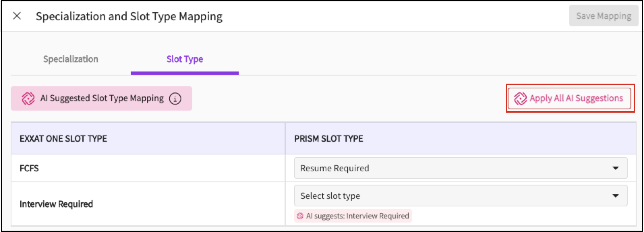Click the EXXAT ONE SLOT TYPE column header
This screenshot has width=644, height=232.
click(x=63, y=139)
